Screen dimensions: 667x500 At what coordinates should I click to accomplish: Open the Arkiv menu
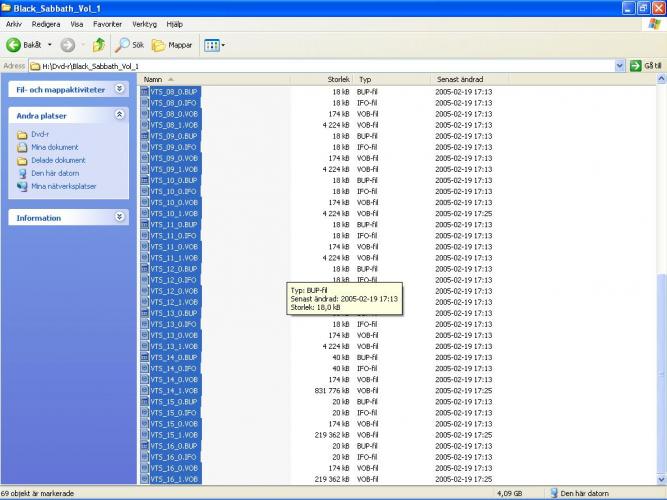point(14,23)
